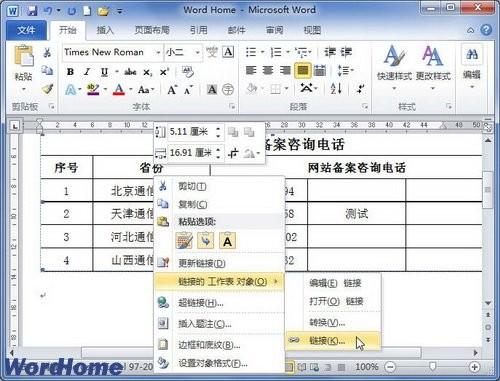
Task: Click the large Paste clipboard icon
Action: [x=23, y=55]
